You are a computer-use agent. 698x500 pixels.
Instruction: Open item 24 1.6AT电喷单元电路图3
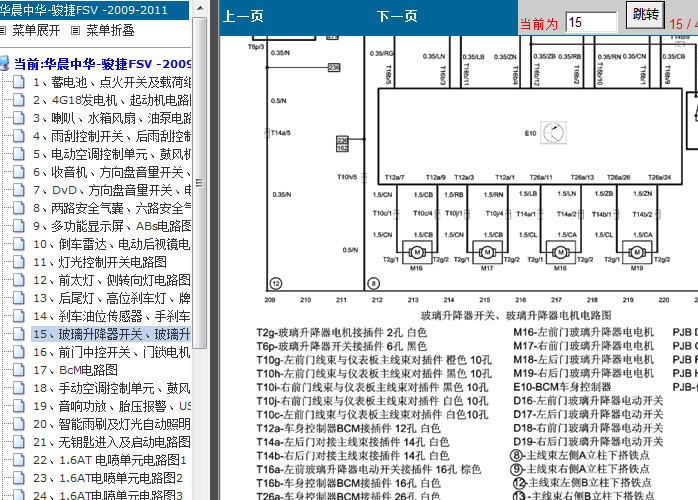[x=108, y=495]
